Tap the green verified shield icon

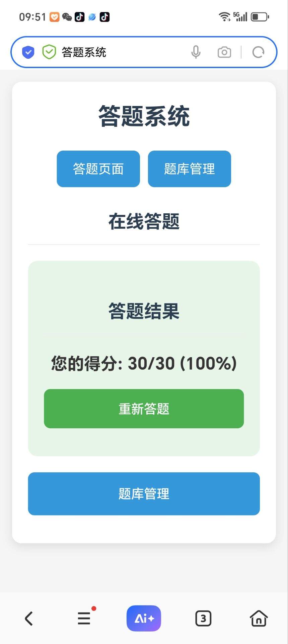tap(49, 52)
